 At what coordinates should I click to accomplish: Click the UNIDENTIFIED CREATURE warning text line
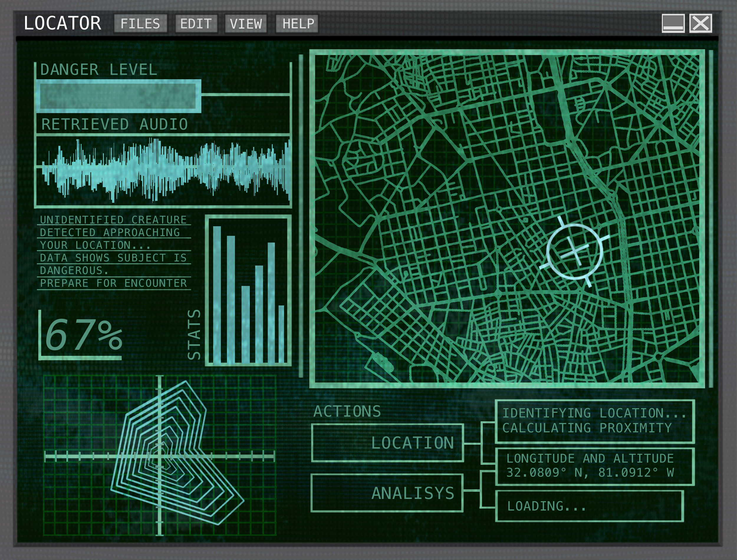coord(113,220)
